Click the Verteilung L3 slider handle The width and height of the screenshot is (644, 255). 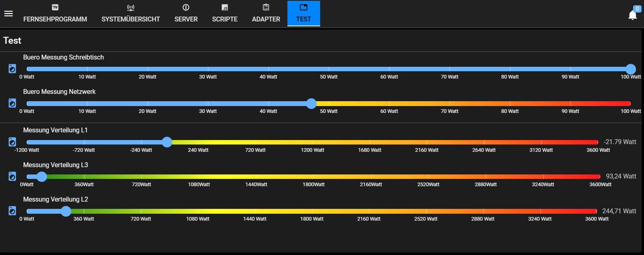click(42, 176)
